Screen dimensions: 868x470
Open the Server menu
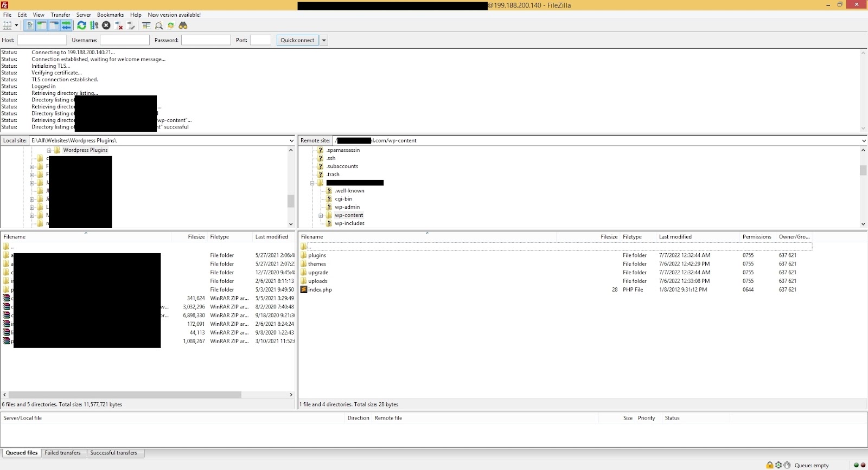click(84, 15)
